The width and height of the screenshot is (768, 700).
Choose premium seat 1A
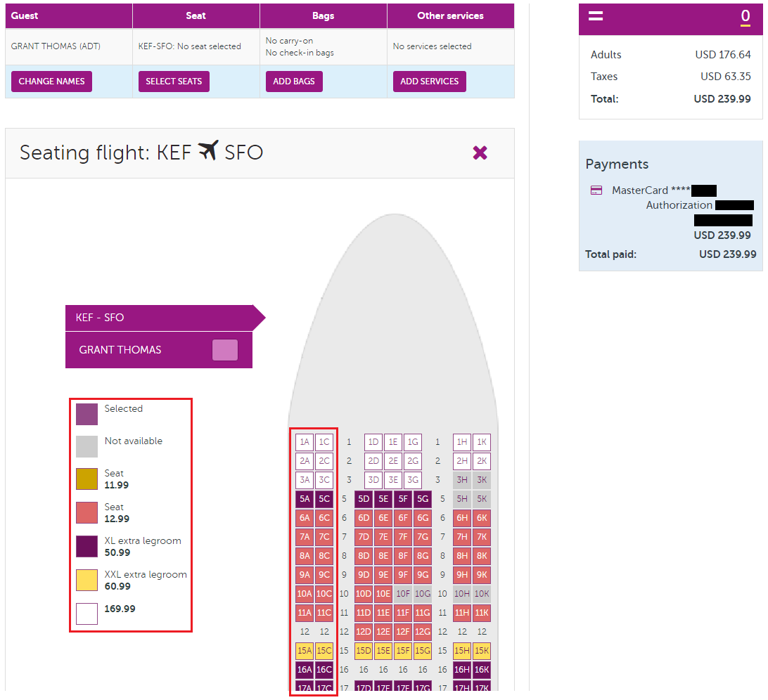305,443
